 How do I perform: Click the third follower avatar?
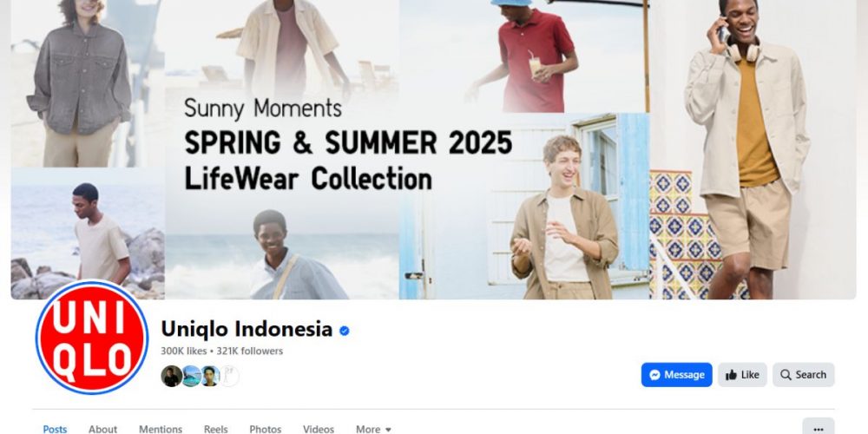(x=210, y=376)
